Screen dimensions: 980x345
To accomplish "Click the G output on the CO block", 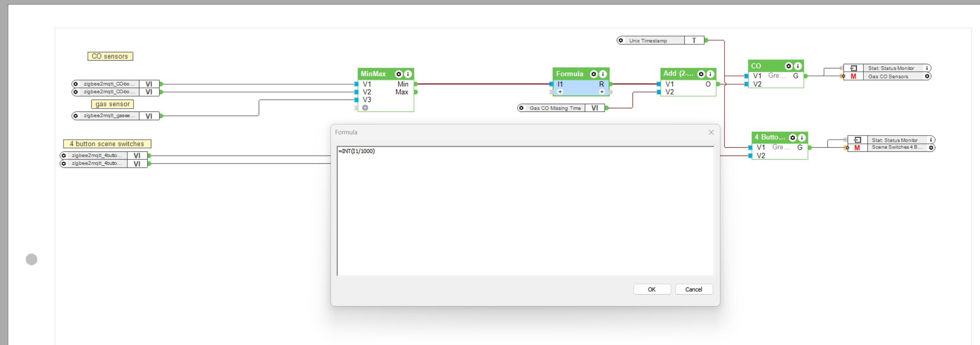I will click(x=795, y=76).
